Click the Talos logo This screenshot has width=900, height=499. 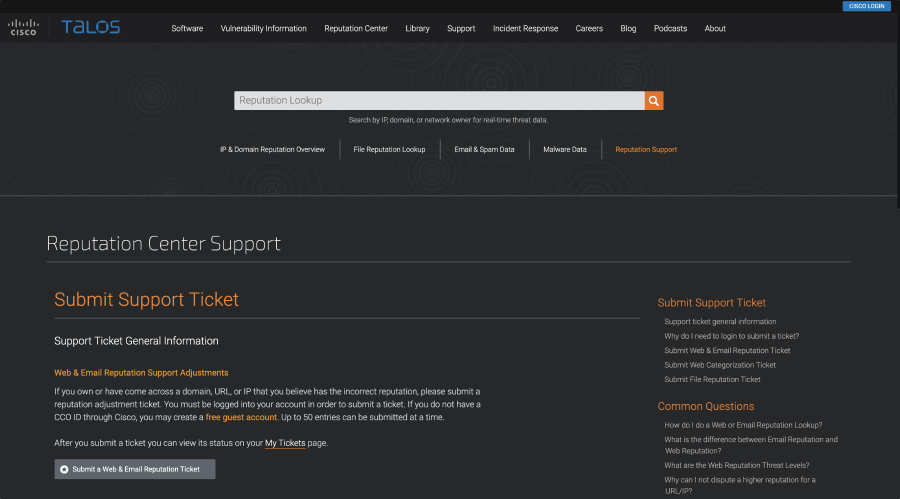click(x=91, y=27)
